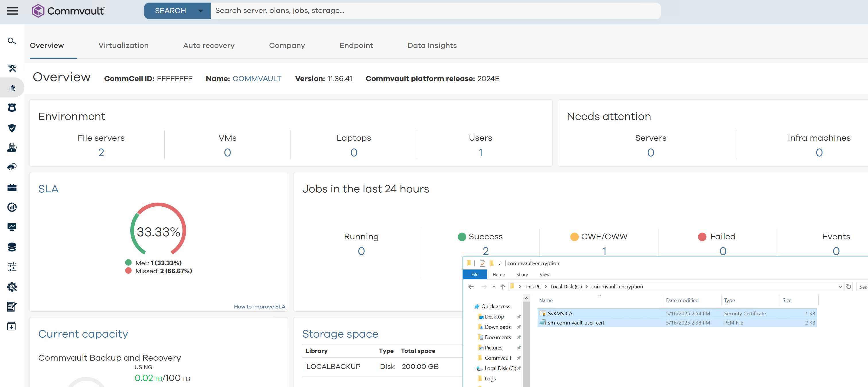Open the circular bar chart reports icon
Viewport: 868px width, 387px height.
pyautogui.click(x=12, y=207)
